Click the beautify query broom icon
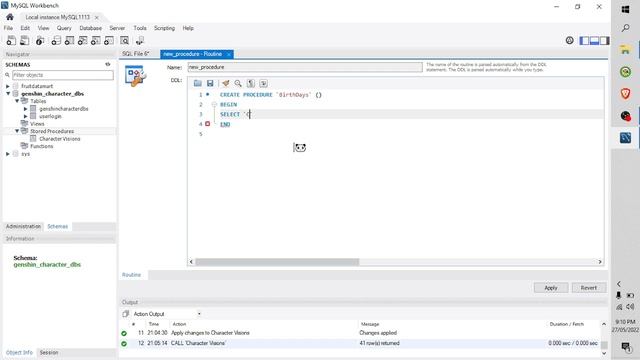This screenshot has width=640, height=360. [226, 83]
